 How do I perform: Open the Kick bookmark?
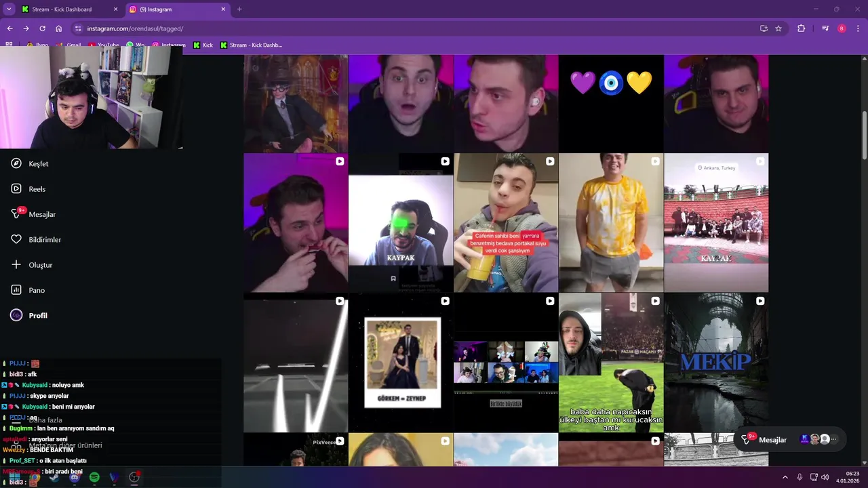[203, 45]
